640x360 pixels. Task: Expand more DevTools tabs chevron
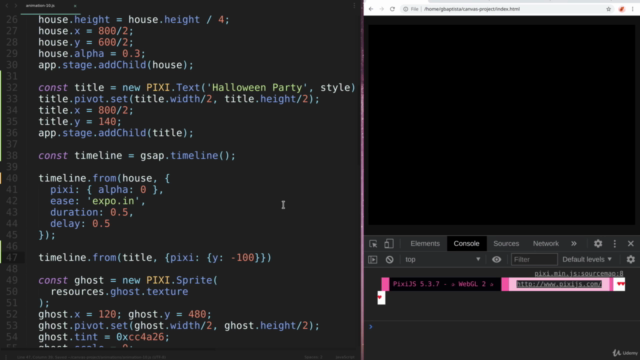[x=573, y=244]
